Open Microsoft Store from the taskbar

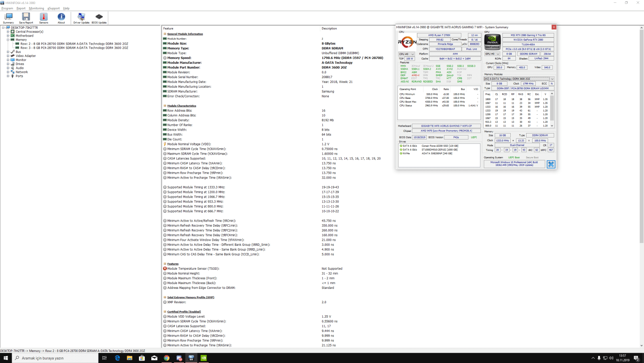click(x=142, y=358)
